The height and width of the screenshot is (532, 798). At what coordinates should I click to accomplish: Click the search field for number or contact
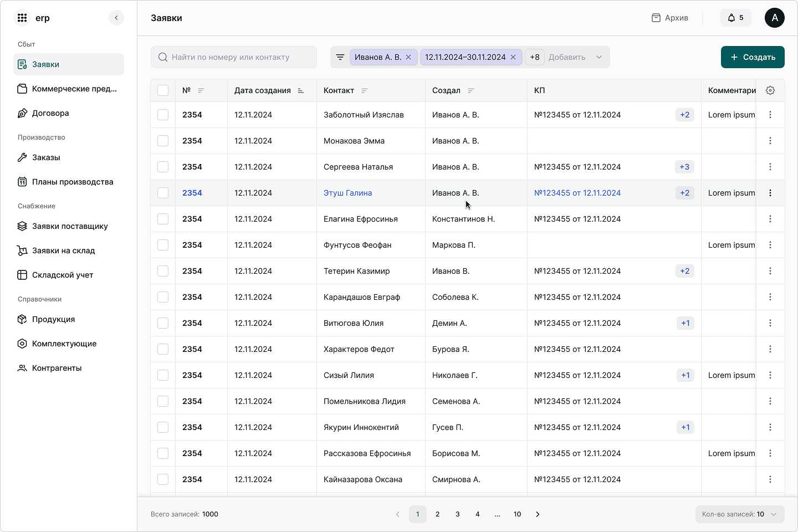234,57
